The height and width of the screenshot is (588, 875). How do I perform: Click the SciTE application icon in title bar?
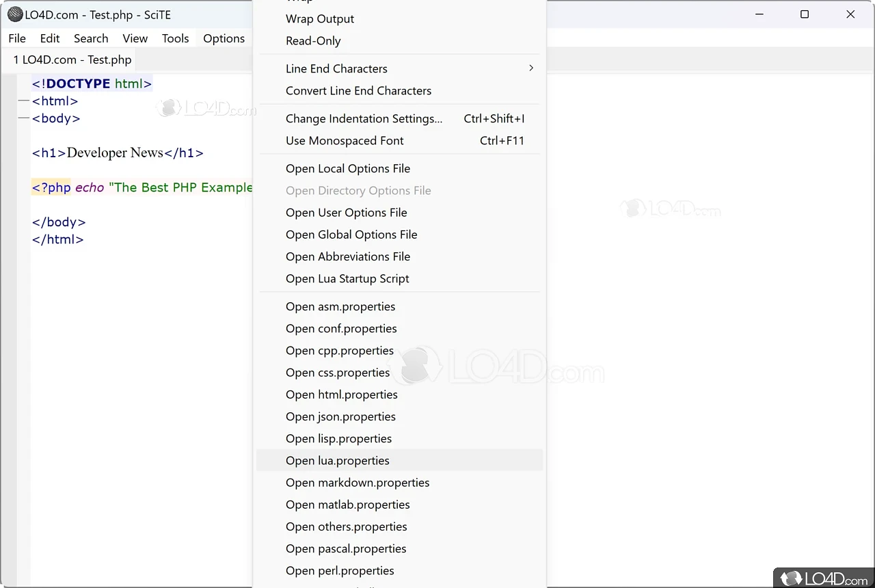pyautogui.click(x=14, y=14)
